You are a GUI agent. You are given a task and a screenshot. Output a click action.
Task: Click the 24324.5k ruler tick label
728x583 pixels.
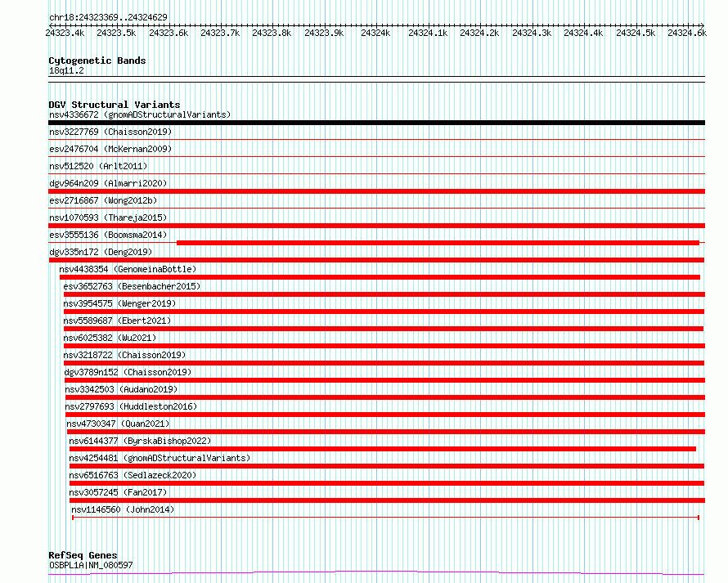(636, 33)
